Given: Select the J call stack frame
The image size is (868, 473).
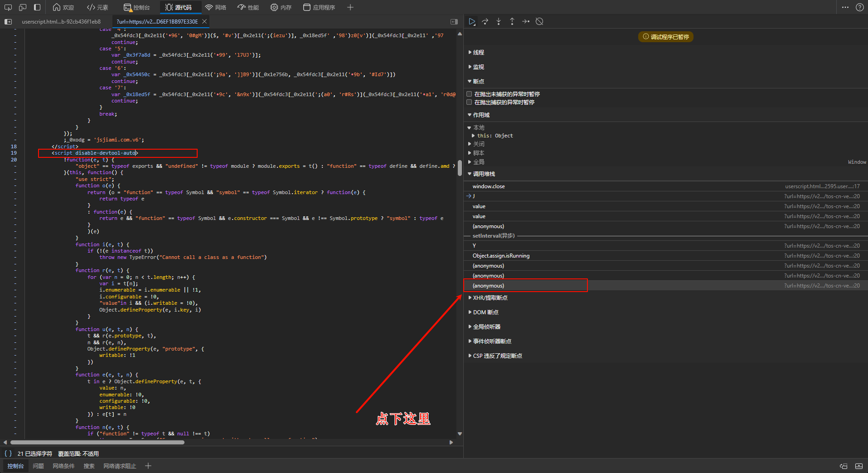Looking at the screenshot, I should 665,196.
